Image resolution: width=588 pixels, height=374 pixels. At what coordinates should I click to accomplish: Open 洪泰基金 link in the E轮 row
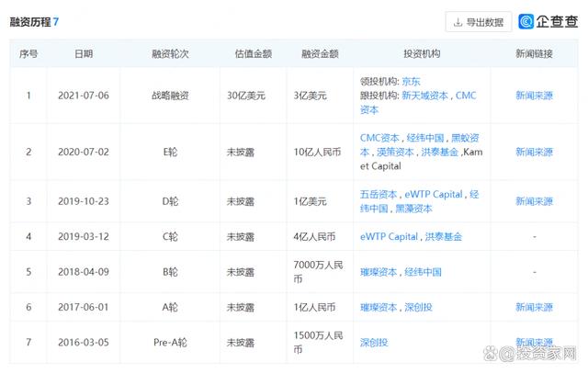coord(439,153)
